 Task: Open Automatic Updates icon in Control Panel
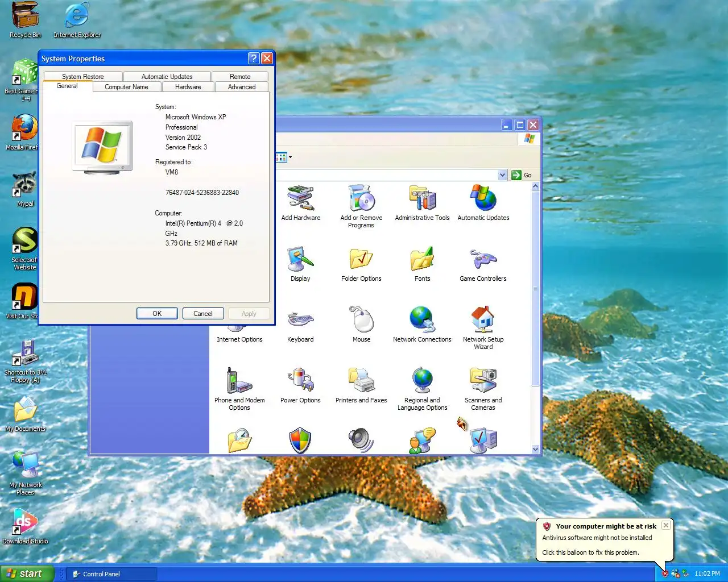[483, 203]
